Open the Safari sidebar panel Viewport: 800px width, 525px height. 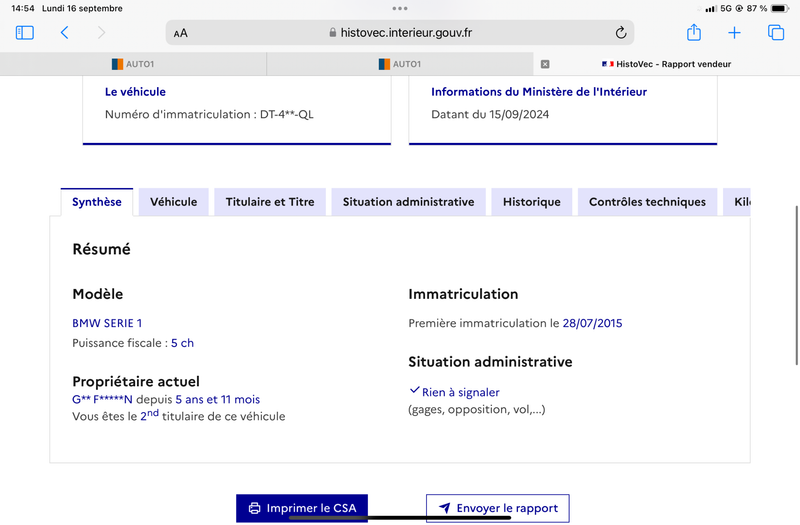coord(24,33)
